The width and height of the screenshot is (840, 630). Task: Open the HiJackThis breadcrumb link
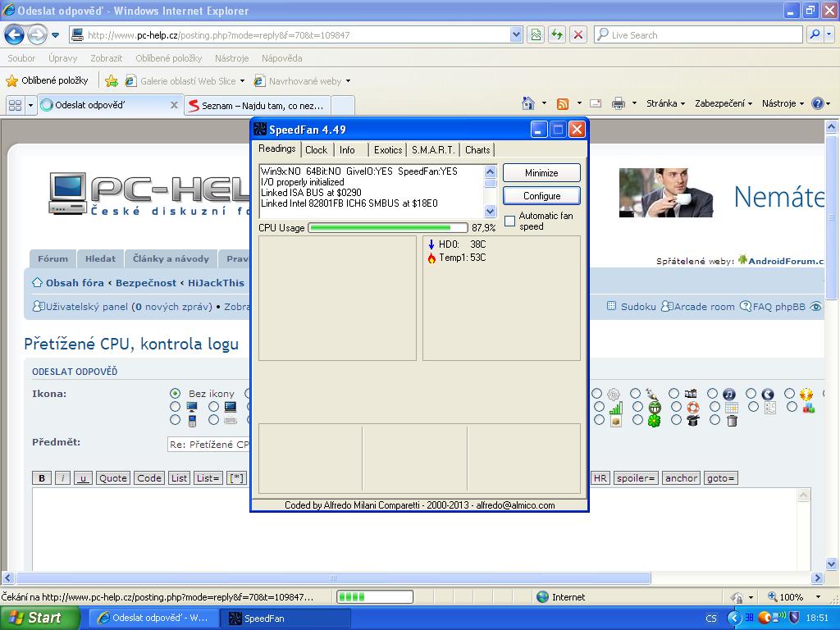tap(216, 283)
